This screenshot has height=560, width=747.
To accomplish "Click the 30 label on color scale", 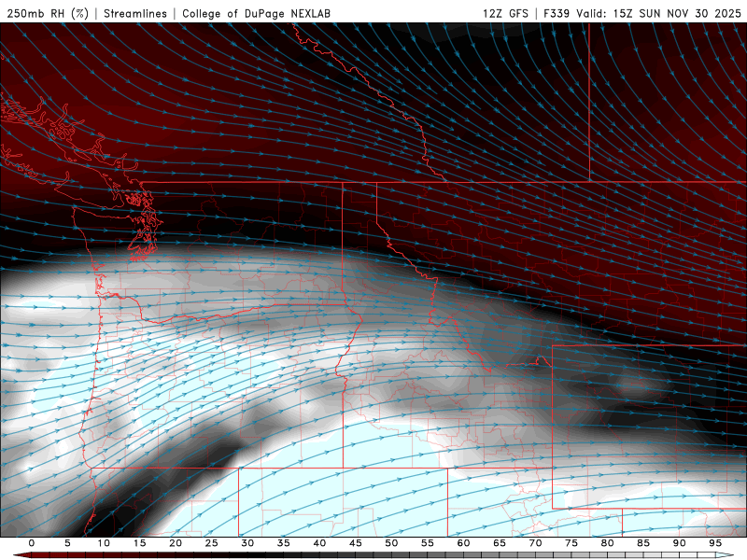I will 247,543.
